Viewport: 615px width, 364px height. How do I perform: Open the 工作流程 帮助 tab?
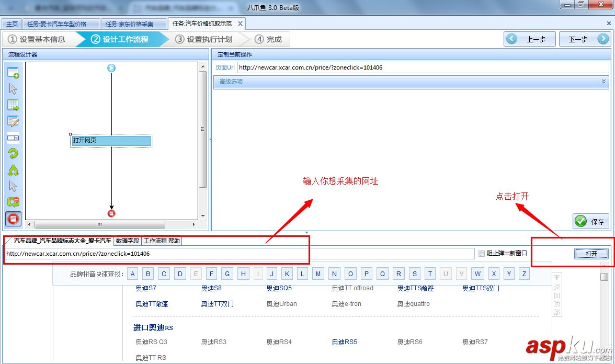point(162,241)
